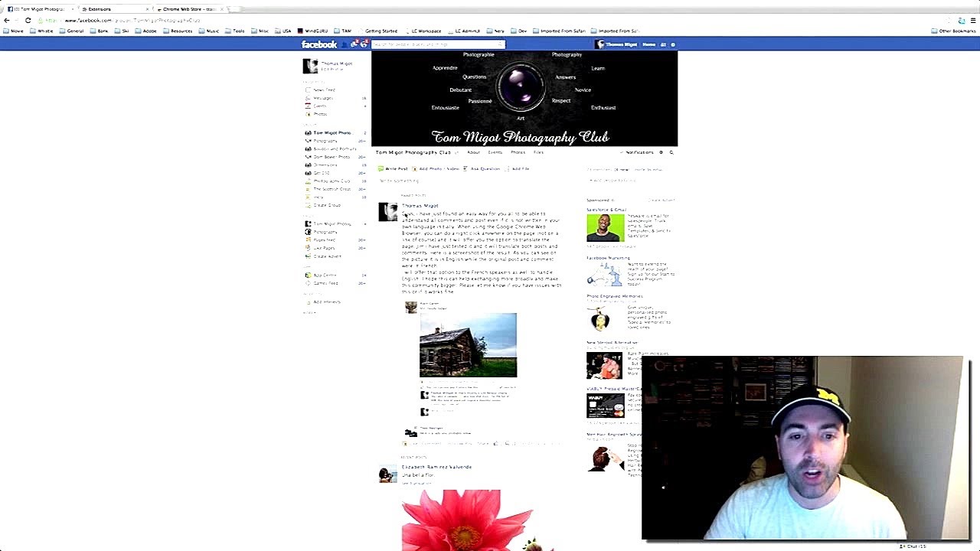Viewport: 980px width, 551px height.
Task: Open Games Feed in the sidebar
Action: [x=325, y=283]
